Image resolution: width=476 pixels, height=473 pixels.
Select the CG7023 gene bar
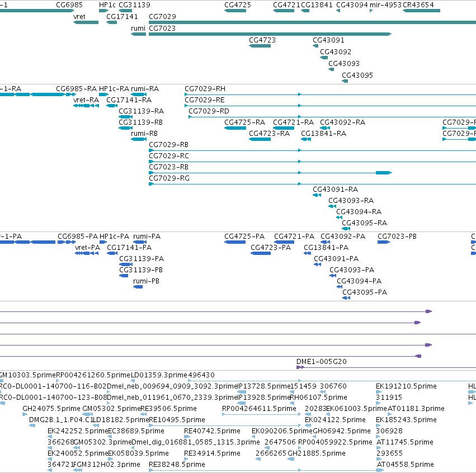(270, 34)
